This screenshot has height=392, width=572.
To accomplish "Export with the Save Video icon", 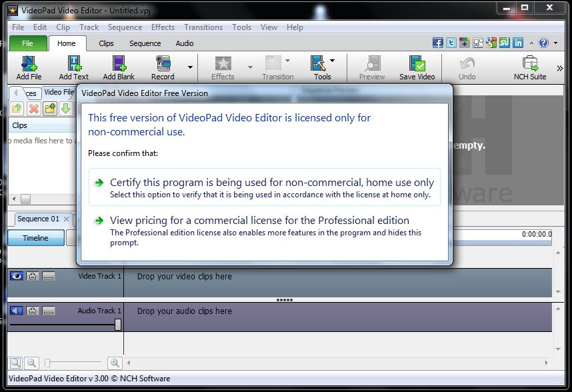I will 417,67.
